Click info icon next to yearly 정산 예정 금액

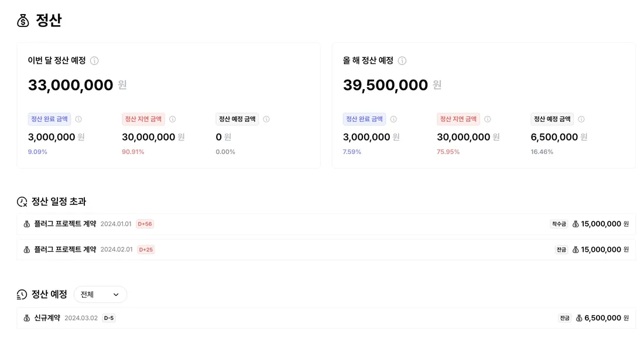coord(581,120)
